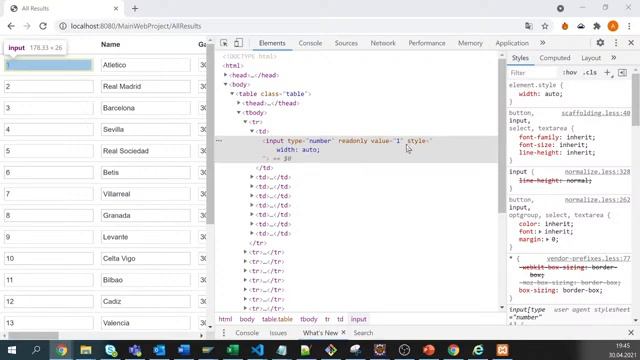Click the Filter styles field

click(x=533, y=73)
